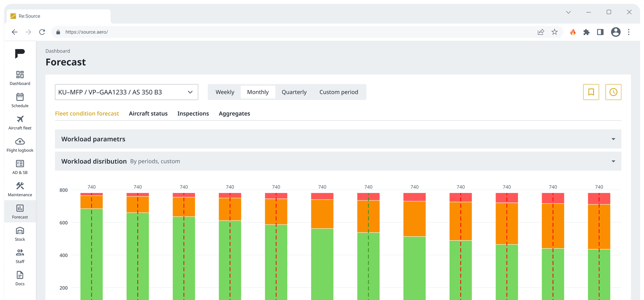Open the aircraft selector KU-MFP dropdown
The width and height of the screenshot is (644, 300).
click(127, 92)
